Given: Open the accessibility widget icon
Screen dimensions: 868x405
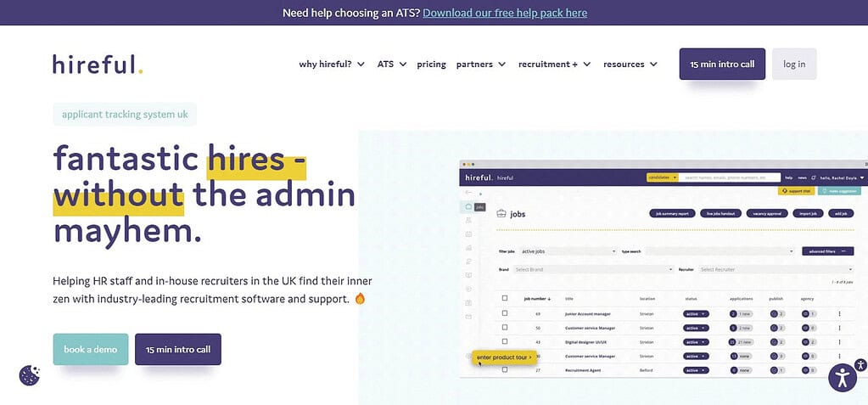Looking at the screenshot, I should pyautogui.click(x=843, y=378).
